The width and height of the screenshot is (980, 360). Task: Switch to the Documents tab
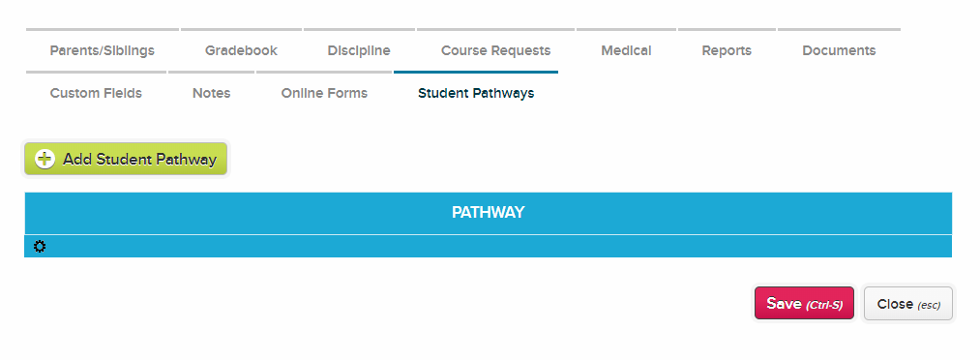(x=839, y=50)
